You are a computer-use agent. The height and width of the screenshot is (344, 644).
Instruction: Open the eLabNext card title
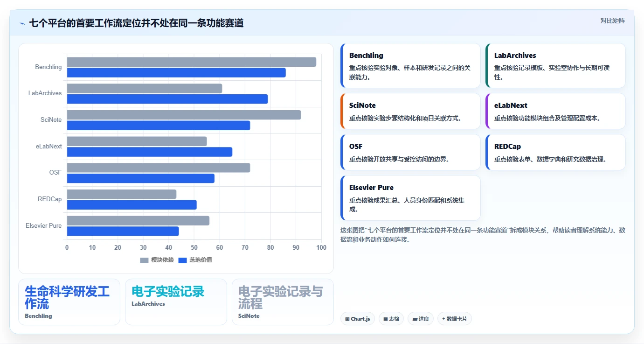click(511, 105)
